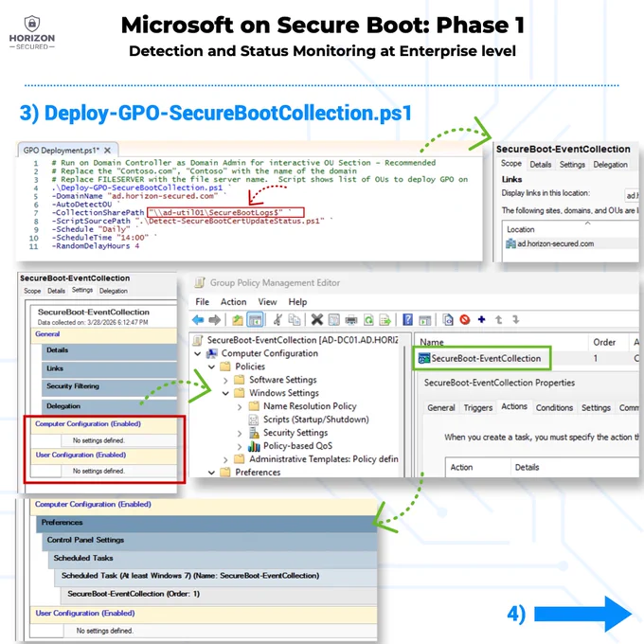Click the gray Forward arrow toolbar icon
Screen dimensions: 644x644
pyautogui.click(x=215, y=319)
